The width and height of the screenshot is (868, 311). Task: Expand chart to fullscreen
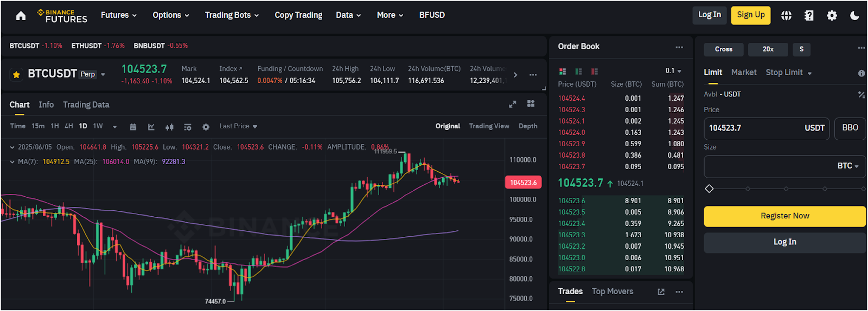(513, 104)
